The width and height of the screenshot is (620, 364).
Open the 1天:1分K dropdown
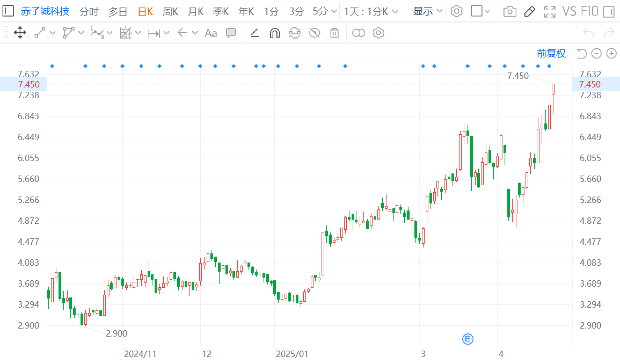point(371,11)
